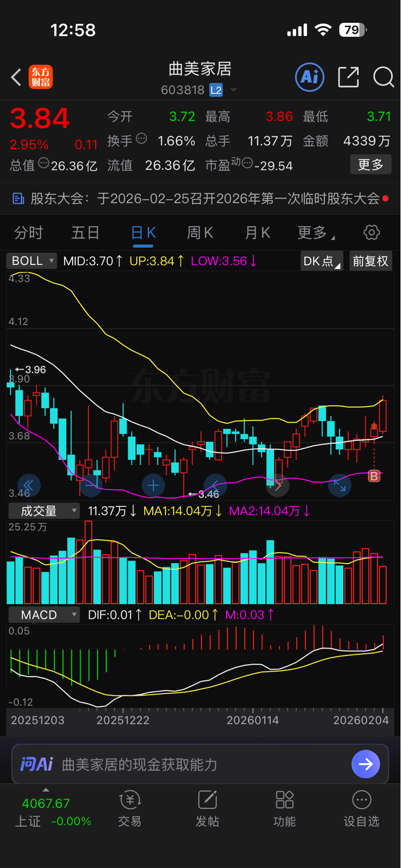Viewport: 401px width, 868px height.
Task: Tap the MA2:14.04万 volume value
Action: tap(270, 511)
